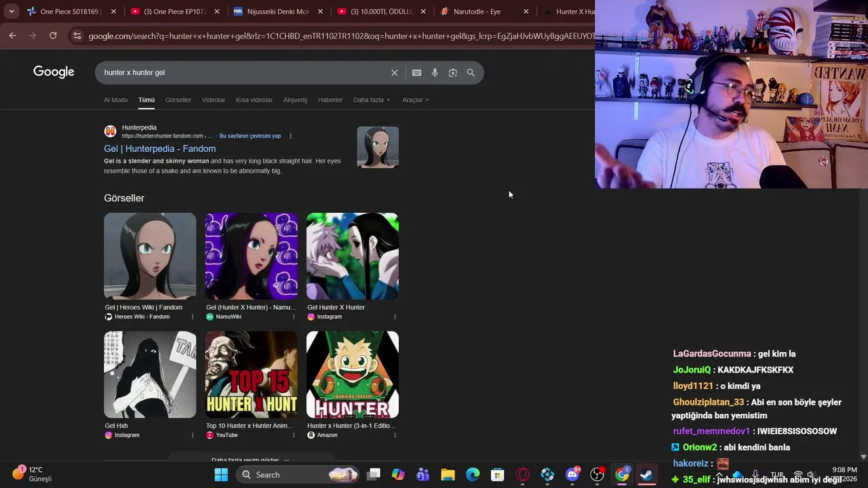Start voice search with the microphone icon

435,73
